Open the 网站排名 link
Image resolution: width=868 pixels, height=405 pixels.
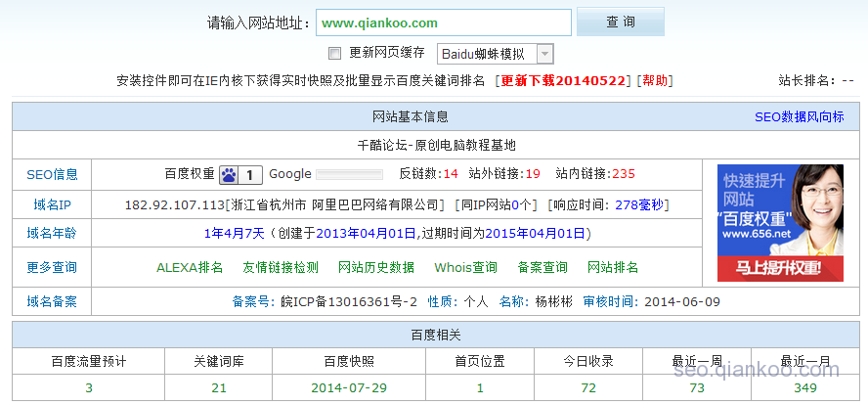click(613, 268)
